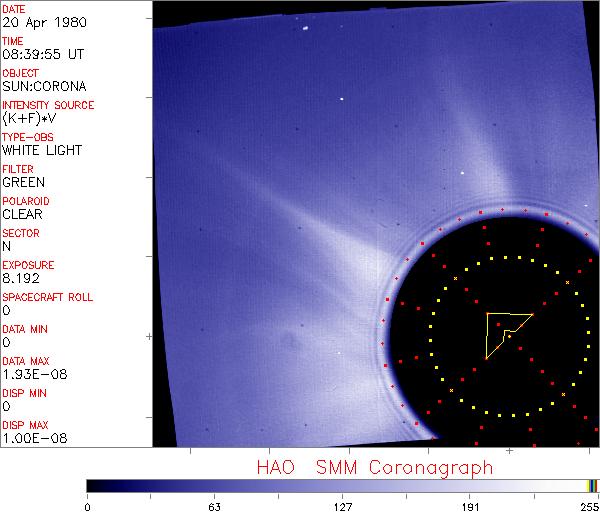Select the 255 tick label under colorbar

(x=589, y=505)
